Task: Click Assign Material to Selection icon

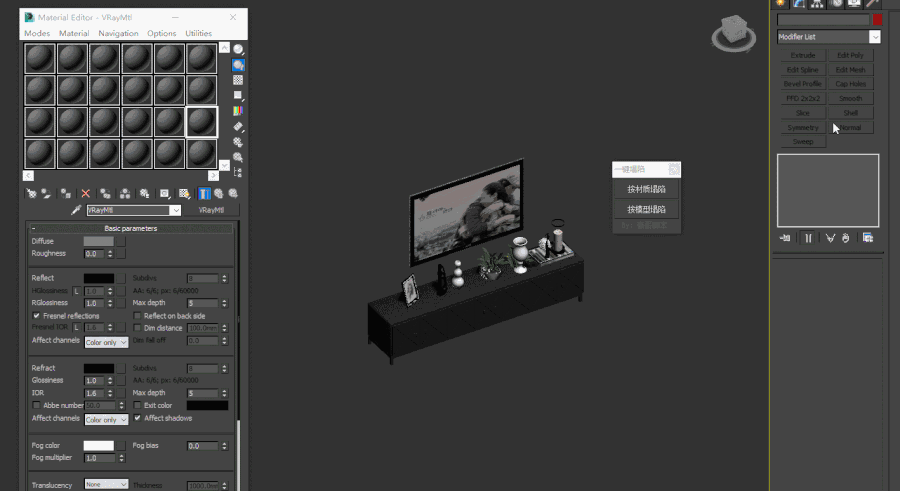Action: [66, 194]
